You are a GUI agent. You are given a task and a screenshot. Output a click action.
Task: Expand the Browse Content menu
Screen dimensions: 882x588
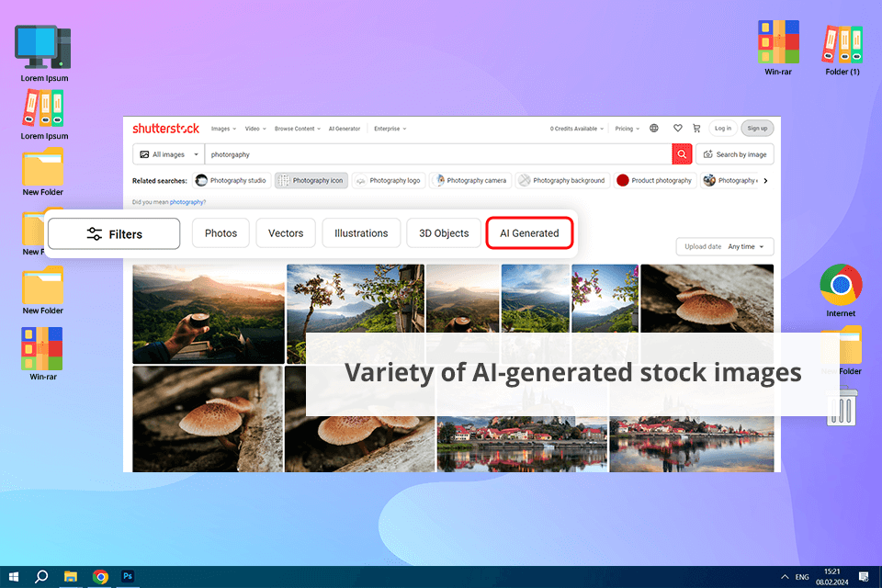point(297,129)
